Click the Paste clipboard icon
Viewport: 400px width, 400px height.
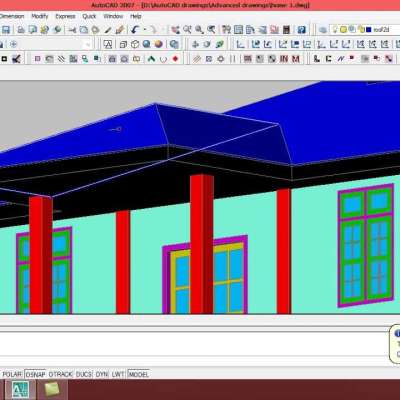95,30
